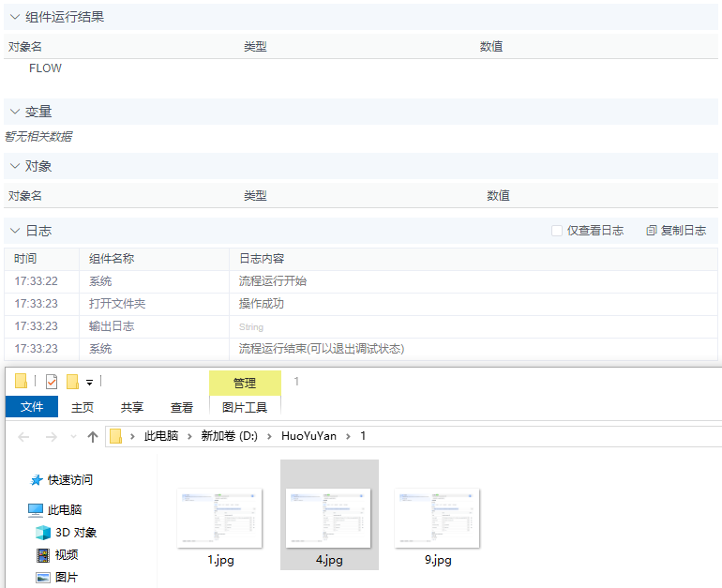Click the Forward arrow in Explorer

(52, 436)
